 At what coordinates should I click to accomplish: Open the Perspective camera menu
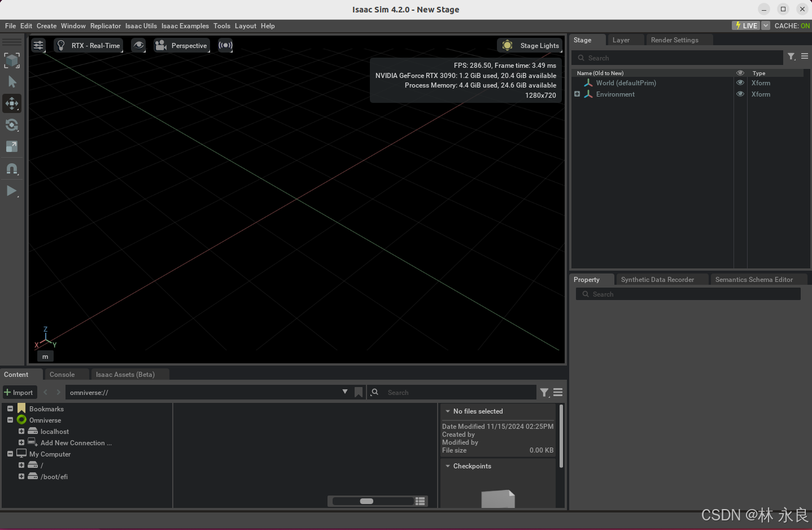click(x=182, y=45)
